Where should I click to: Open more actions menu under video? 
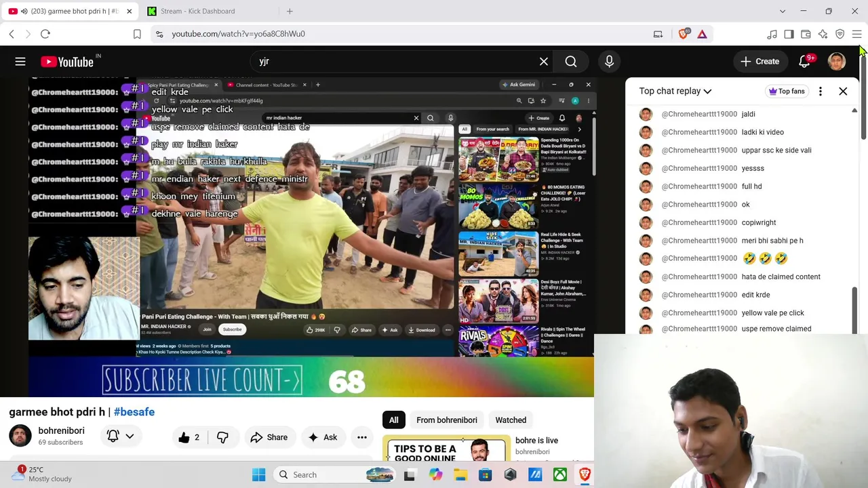362,437
